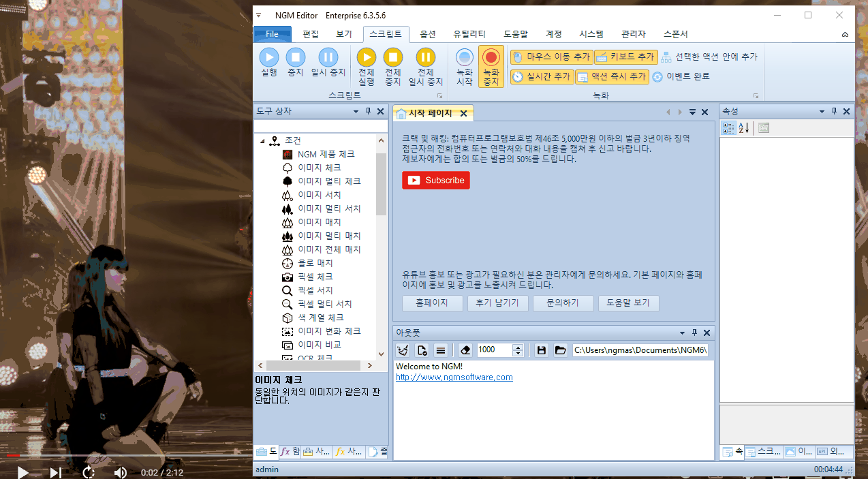Click the toolbox search input field
This screenshot has height=479, width=868.
coord(321,127)
